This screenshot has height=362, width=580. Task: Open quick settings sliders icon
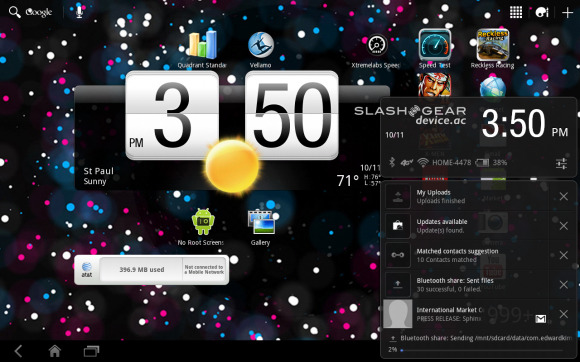pos(561,163)
